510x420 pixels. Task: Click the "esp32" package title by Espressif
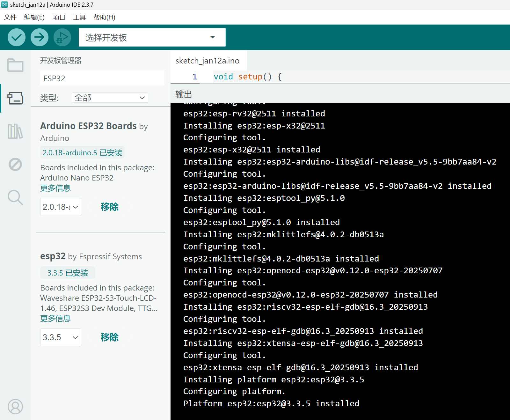pyautogui.click(x=53, y=256)
